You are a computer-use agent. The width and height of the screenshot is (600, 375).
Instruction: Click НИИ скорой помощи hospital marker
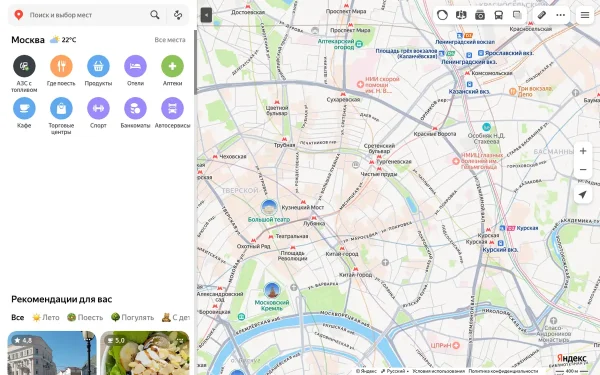pyautogui.click(x=360, y=84)
